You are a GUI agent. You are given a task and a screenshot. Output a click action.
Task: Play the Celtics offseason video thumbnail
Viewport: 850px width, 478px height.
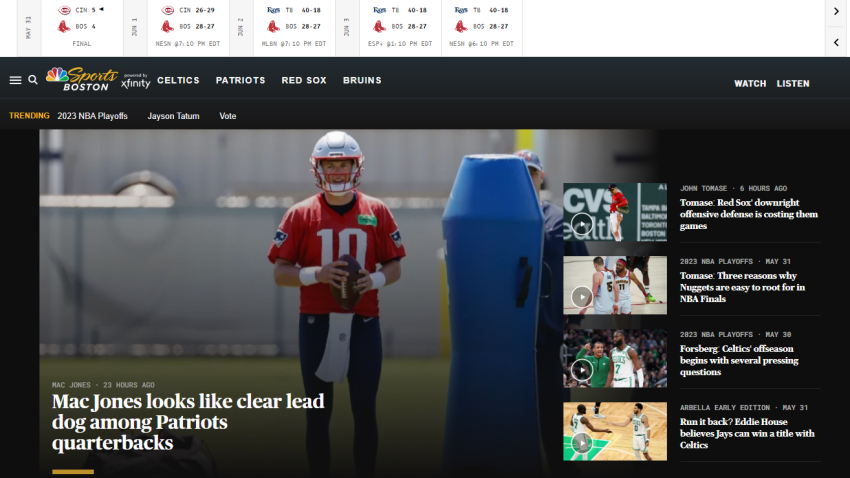click(x=615, y=358)
